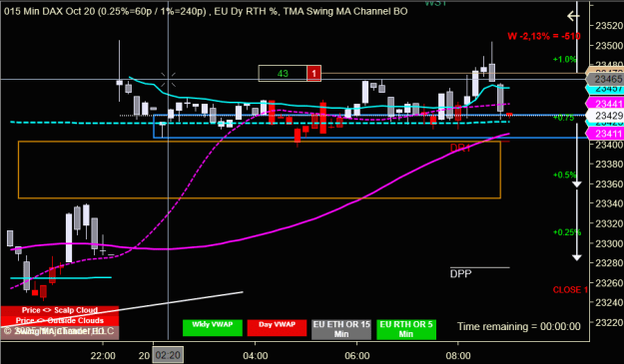Click the red '1' position marker box

313,74
